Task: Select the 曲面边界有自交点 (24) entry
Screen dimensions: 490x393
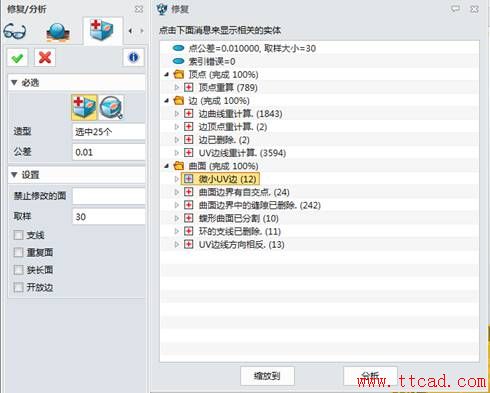Action: click(244, 192)
